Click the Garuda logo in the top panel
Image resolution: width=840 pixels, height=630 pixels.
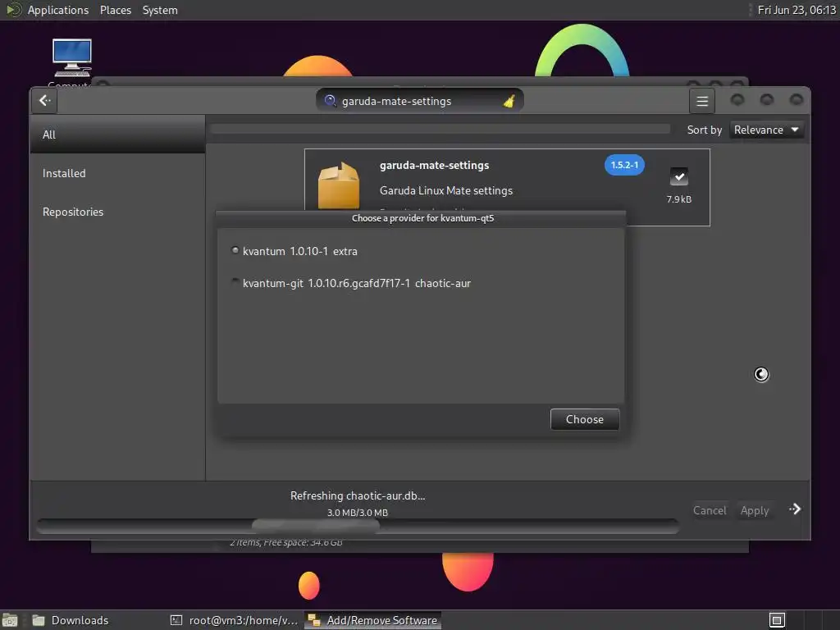point(12,10)
